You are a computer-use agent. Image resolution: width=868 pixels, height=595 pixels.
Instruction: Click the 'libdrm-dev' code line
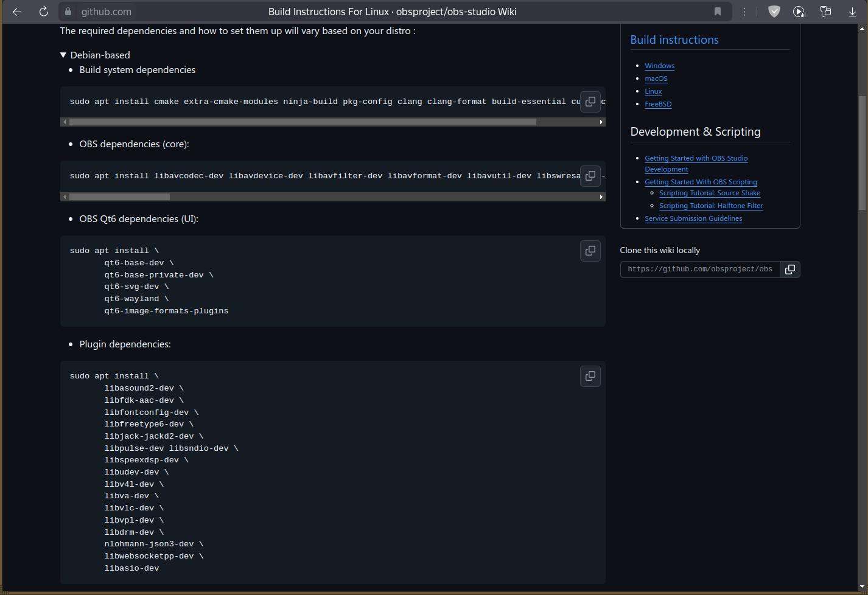tap(134, 532)
